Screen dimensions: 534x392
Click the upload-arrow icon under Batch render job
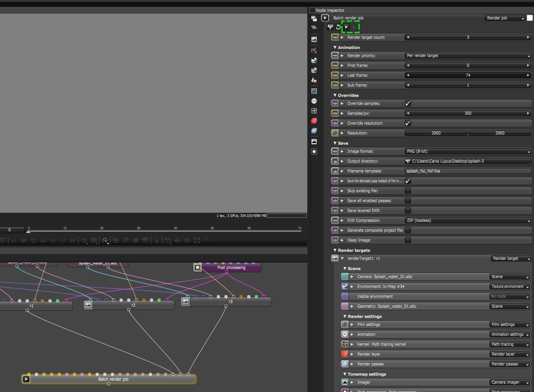point(330,27)
